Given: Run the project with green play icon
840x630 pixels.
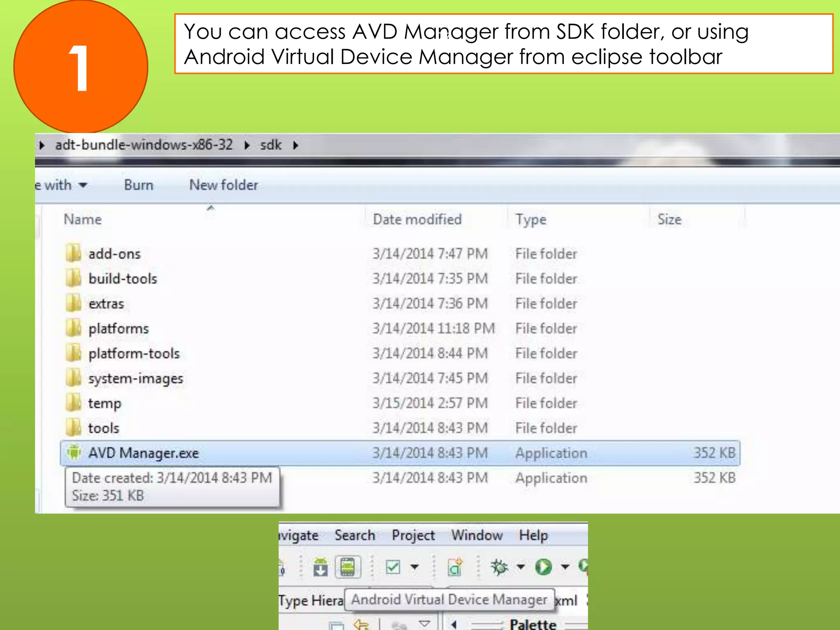Looking at the screenshot, I should click(543, 567).
